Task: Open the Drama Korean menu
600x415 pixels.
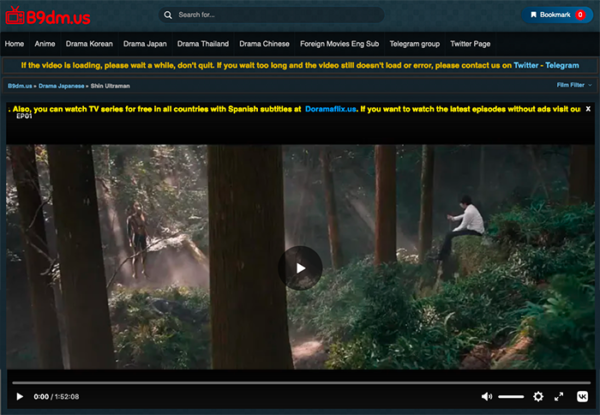Action: (x=91, y=44)
